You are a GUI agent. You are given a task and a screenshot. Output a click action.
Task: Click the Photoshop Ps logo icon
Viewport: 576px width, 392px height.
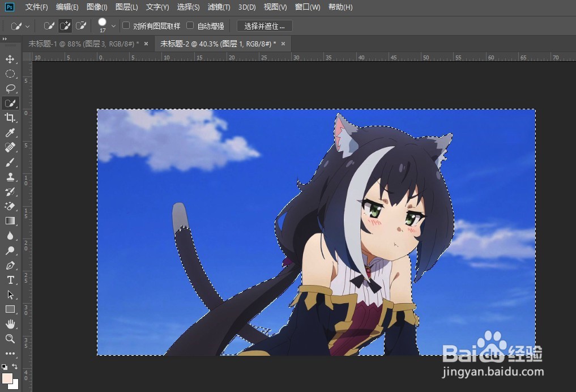pyautogui.click(x=10, y=7)
